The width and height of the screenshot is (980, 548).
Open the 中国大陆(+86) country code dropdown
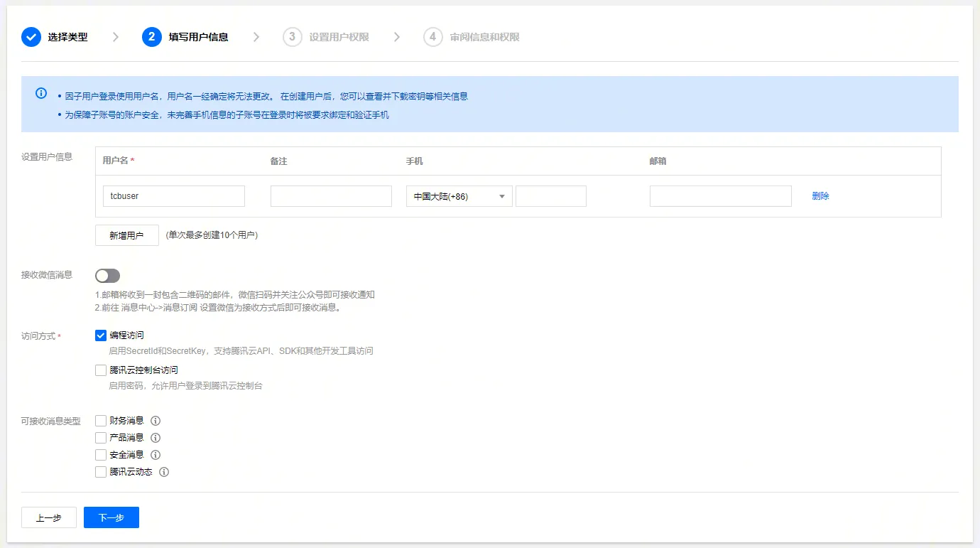point(459,197)
